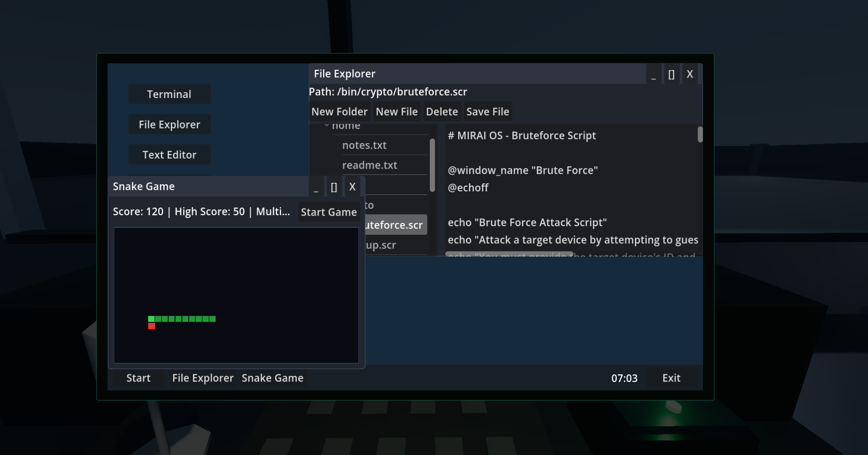Click the red food square in Snake
The height and width of the screenshot is (455, 868).
(x=152, y=326)
